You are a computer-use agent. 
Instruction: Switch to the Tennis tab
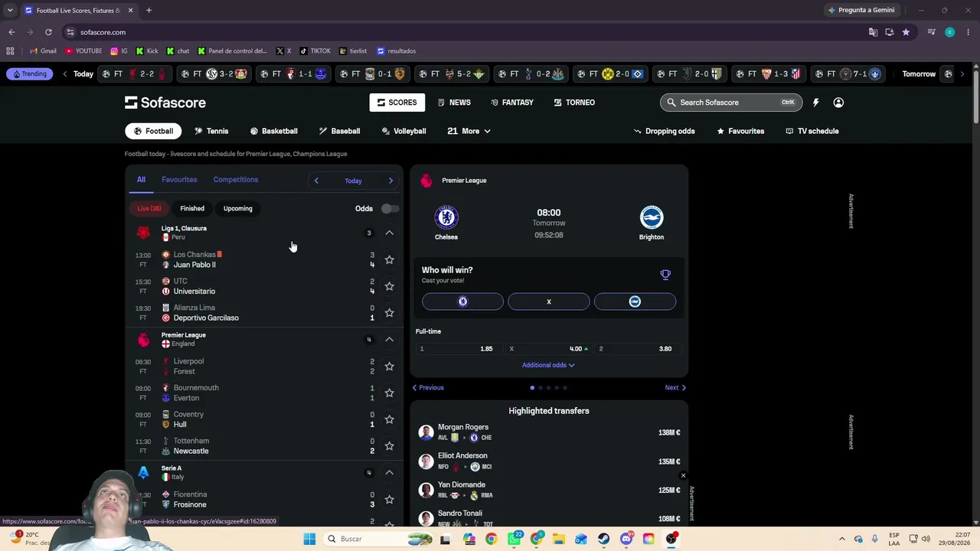pyautogui.click(x=211, y=131)
